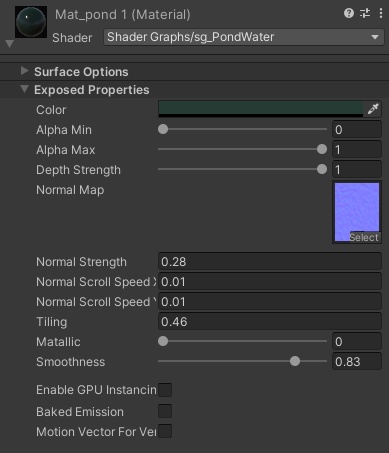Click the Tiling label
This screenshot has height=453, width=389.
pyautogui.click(x=52, y=322)
